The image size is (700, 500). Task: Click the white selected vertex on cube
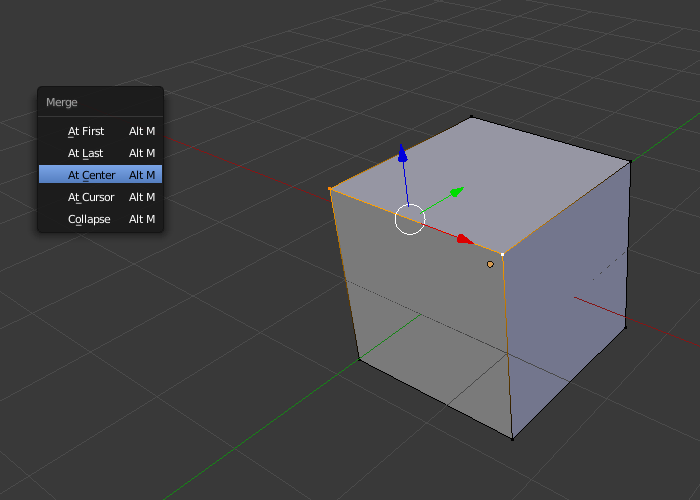pos(503,254)
